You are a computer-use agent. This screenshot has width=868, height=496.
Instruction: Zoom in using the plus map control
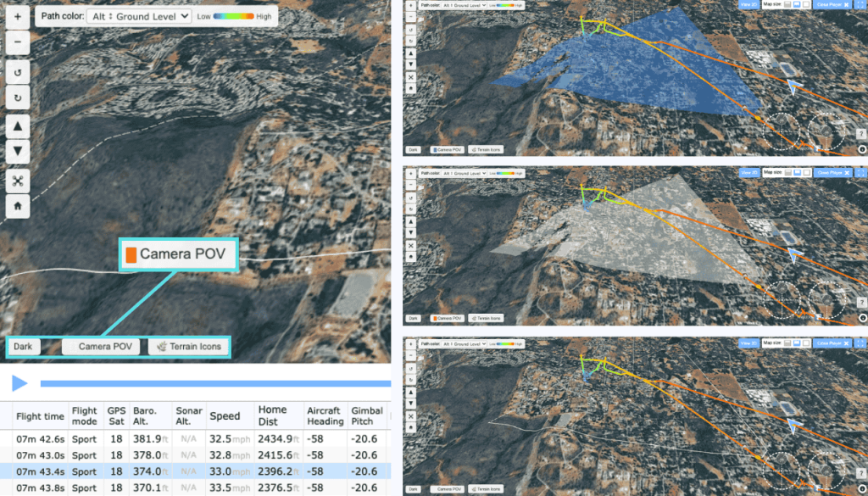click(17, 17)
